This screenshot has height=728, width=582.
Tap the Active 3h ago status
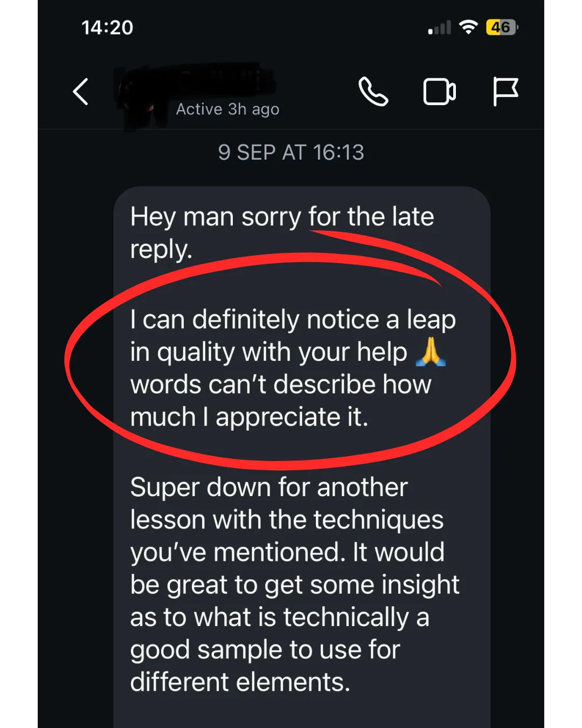pos(227,109)
